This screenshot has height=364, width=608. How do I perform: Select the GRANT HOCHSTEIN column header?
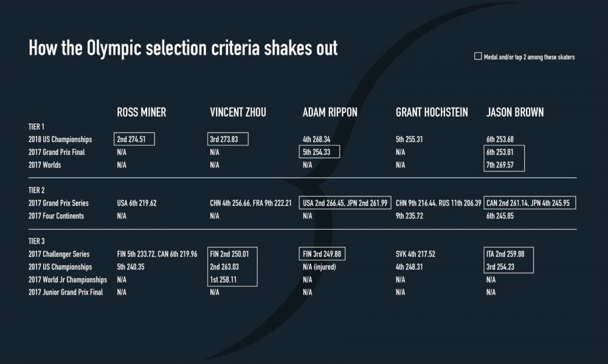(x=433, y=112)
